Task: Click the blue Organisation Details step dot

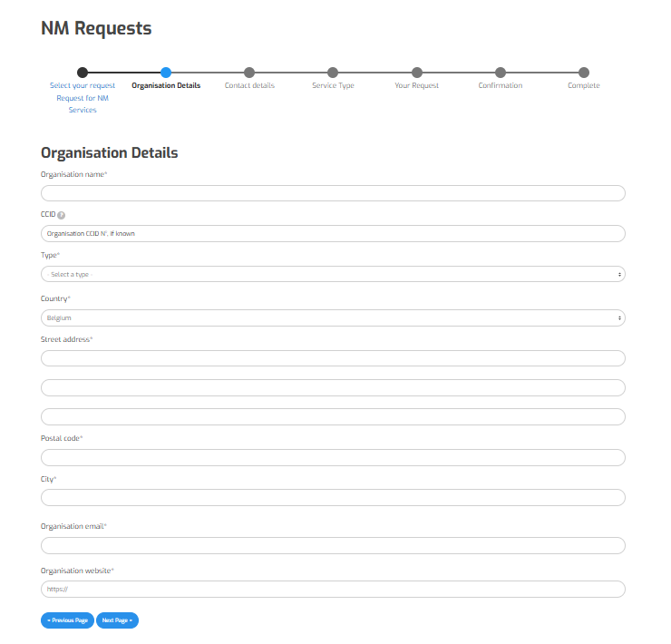Action: (x=166, y=73)
